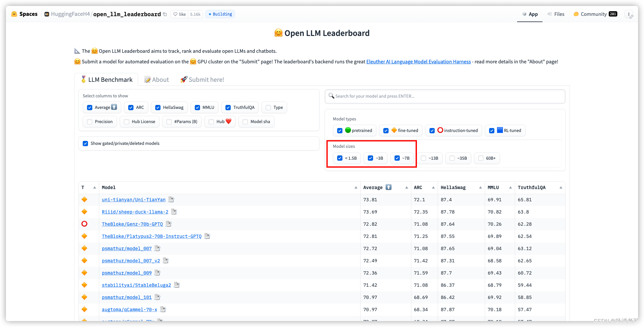The width and height of the screenshot is (644, 327).
Task: Click the copy icon beside augtoma/qCammel-70-x
Action: point(163,309)
